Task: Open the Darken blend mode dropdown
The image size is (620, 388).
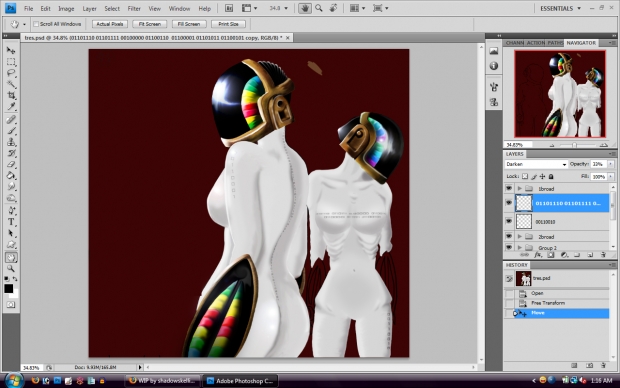Action: (536, 164)
